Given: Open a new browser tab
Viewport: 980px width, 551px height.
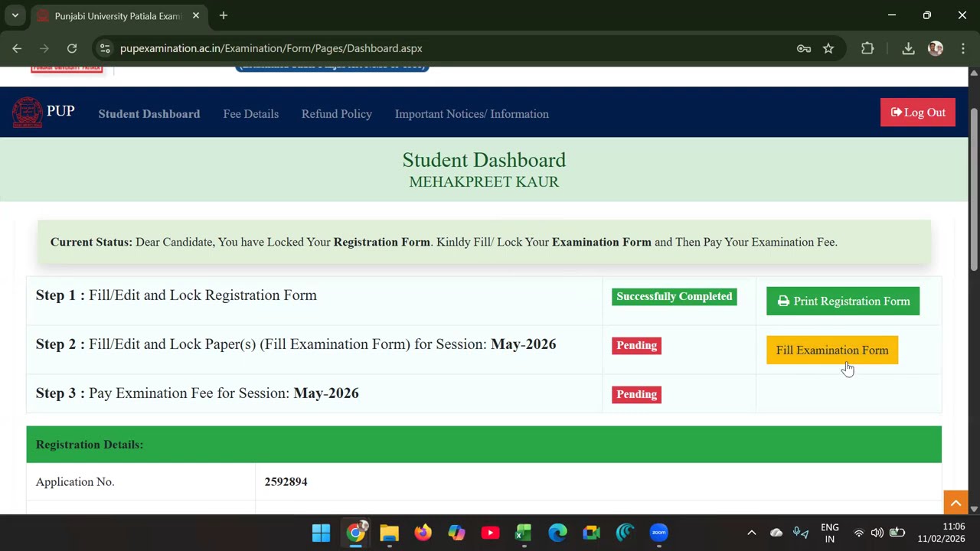Looking at the screenshot, I should (223, 15).
